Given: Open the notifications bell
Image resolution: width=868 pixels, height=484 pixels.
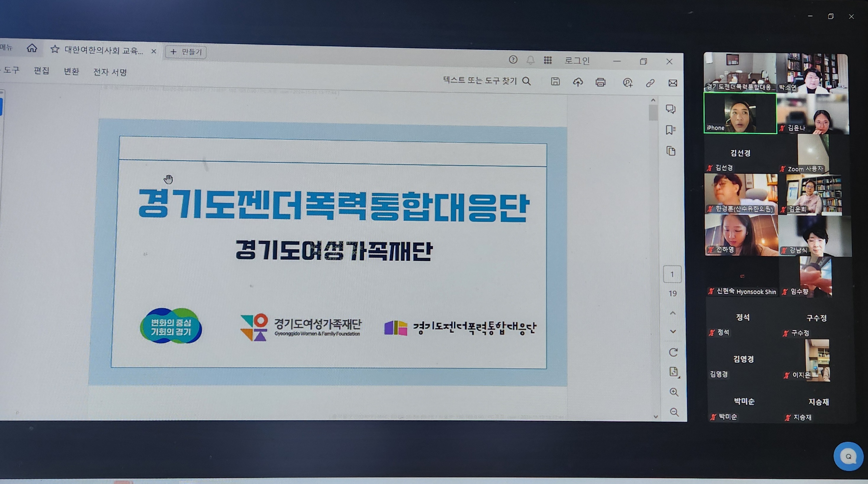Looking at the screenshot, I should (530, 60).
